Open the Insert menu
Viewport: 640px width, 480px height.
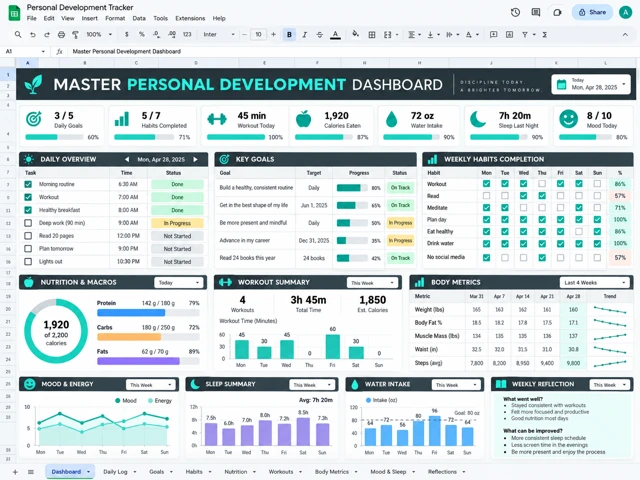pyautogui.click(x=89, y=18)
